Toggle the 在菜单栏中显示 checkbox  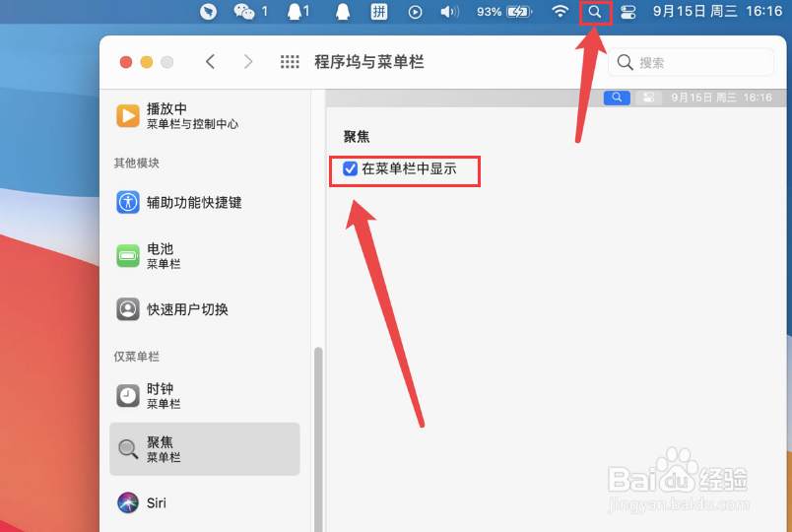tap(350, 168)
